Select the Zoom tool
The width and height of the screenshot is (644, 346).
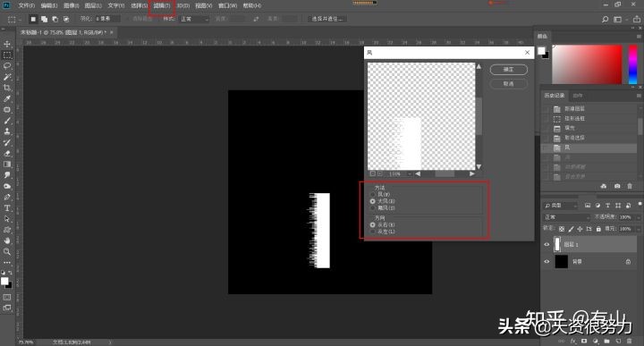7,251
